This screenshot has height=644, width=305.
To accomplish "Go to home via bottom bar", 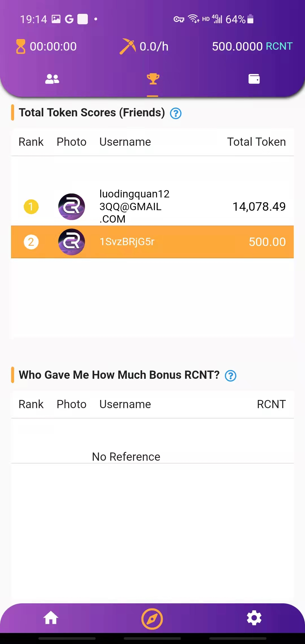I will (x=51, y=618).
